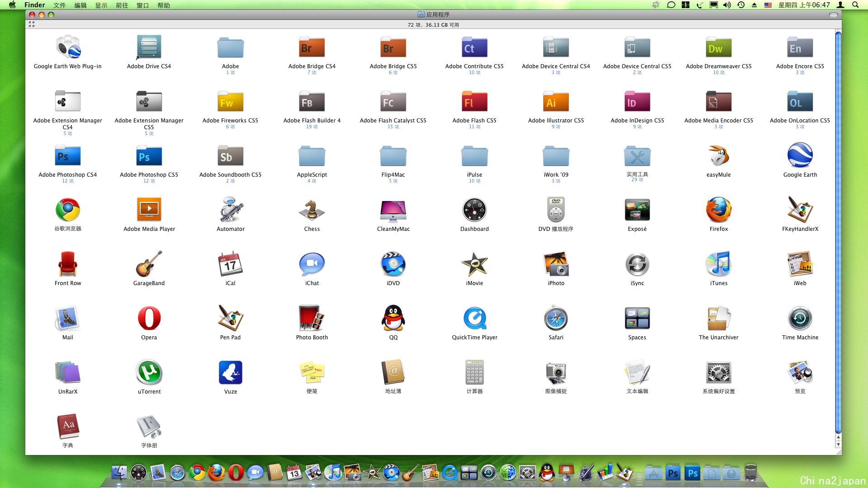Open the 字体册 Font Book icon
Screen dimensions: 868x488
coord(149,427)
